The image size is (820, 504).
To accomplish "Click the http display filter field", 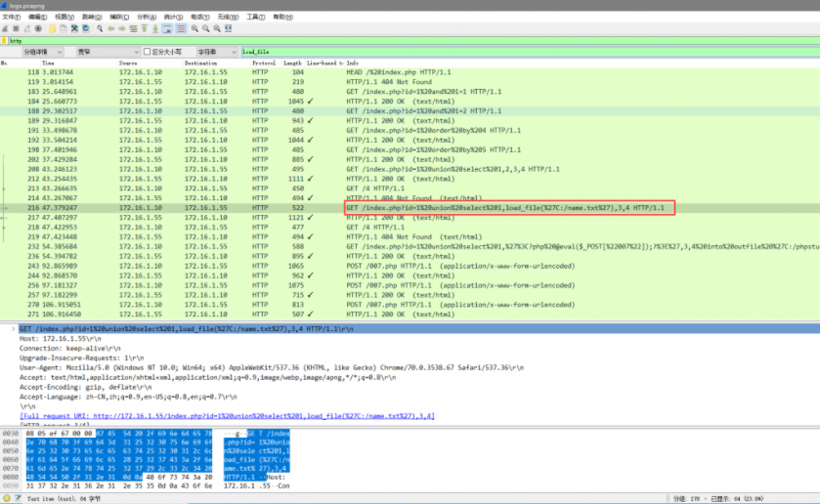I will 413,41.
